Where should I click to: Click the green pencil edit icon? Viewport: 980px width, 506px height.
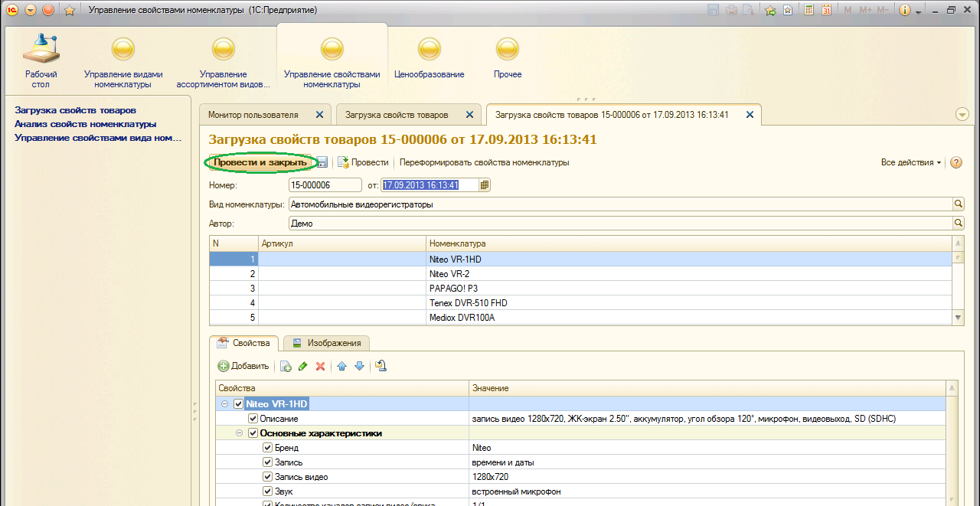303,367
